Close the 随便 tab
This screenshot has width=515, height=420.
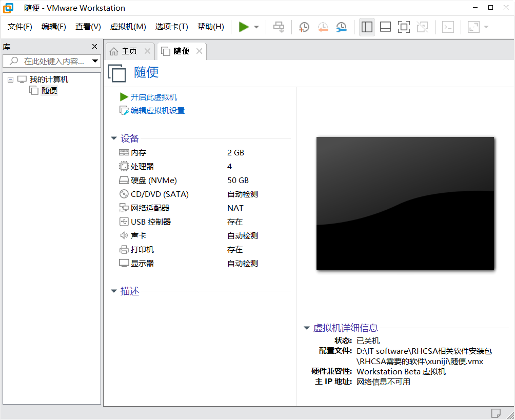[x=199, y=51]
